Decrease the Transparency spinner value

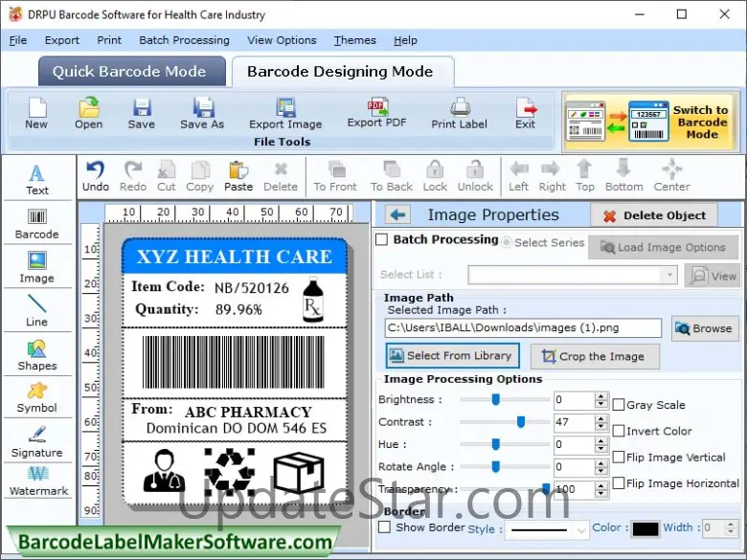[x=601, y=493]
